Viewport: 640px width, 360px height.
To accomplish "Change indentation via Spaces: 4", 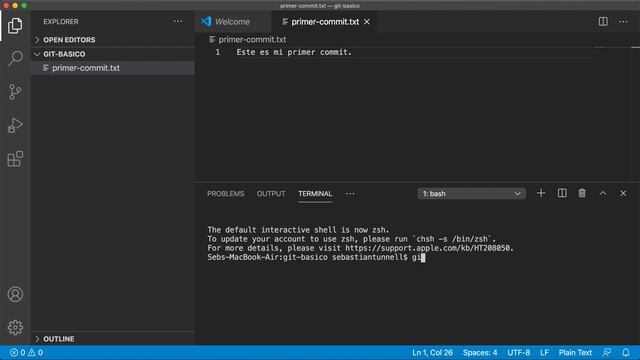I will (480, 353).
